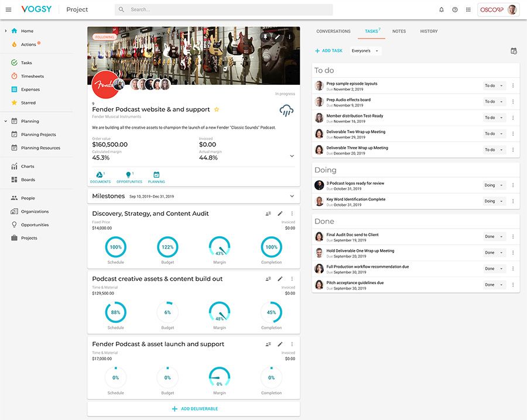The image size is (527, 420).
Task: Open project PLANNING
Action: click(156, 177)
